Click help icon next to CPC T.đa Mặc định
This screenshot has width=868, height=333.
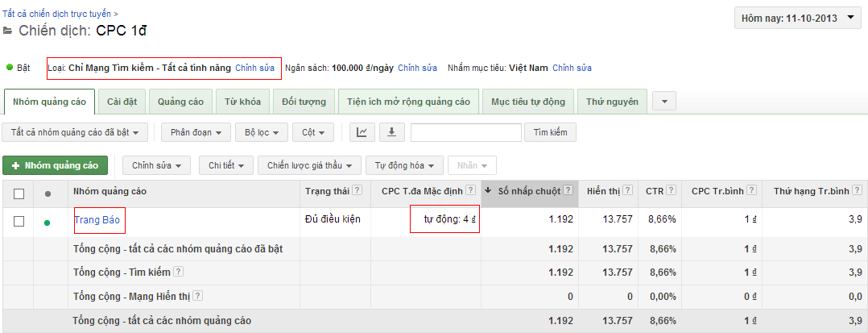tap(470, 190)
